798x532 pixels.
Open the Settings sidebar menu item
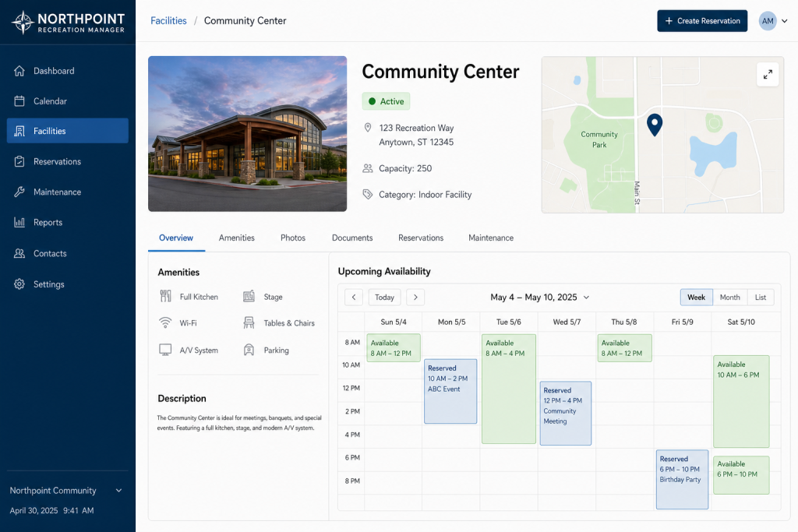click(68, 284)
